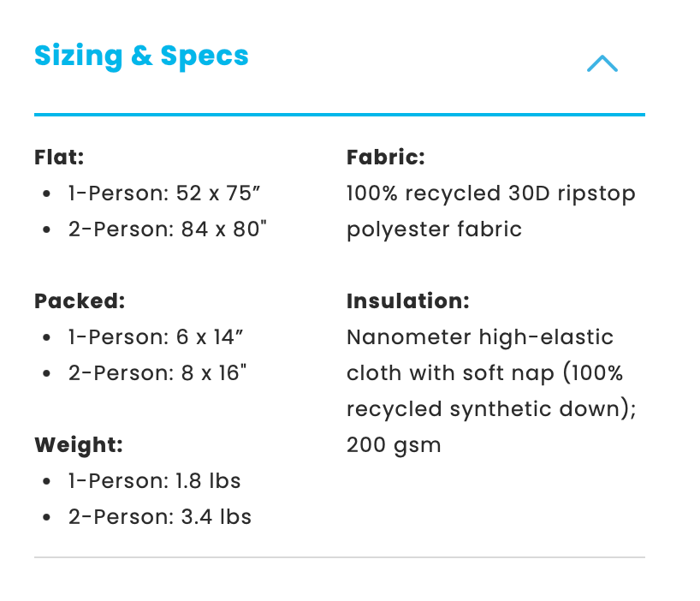Click the Fabric: heading
This screenshot has width=700, height=601.
point(385,158)
